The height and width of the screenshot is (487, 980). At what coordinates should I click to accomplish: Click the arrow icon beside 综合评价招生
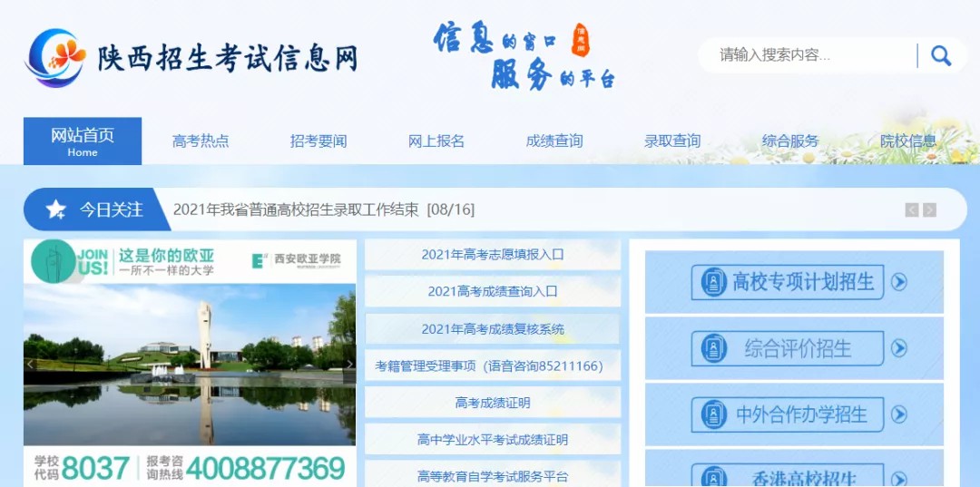[898, 348]
